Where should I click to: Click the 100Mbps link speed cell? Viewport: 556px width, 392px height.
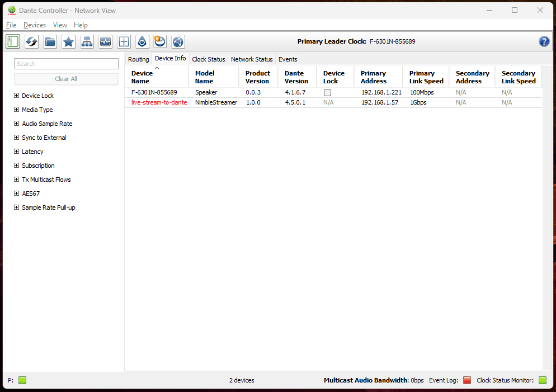point(422,92)
